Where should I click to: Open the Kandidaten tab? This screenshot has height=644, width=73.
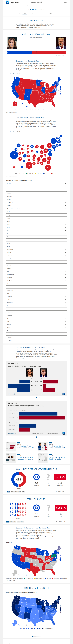[31, 14]
